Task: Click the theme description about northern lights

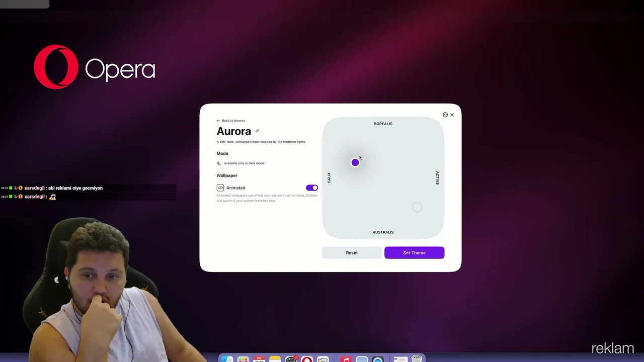Action: point(261,142)
